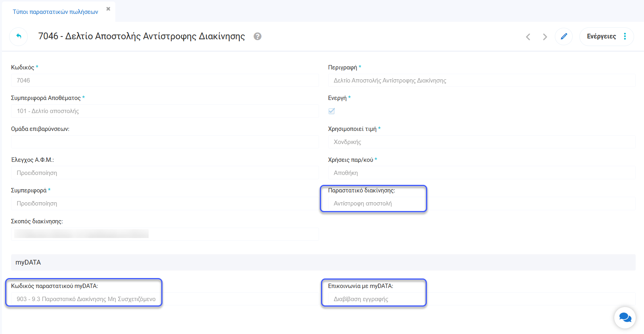Click the myDATA section header
The image size is (644, 334).
pyautogui.click(x=323, y=262)
